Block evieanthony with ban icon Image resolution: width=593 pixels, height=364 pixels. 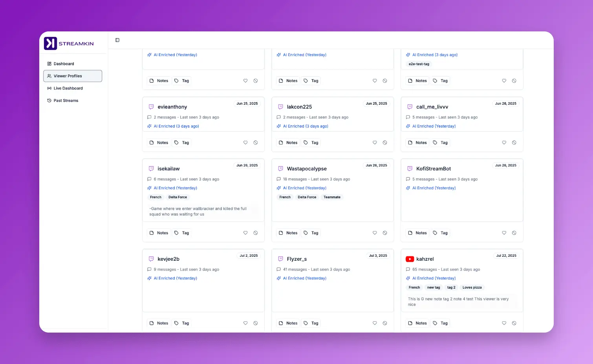coord(256,143)
